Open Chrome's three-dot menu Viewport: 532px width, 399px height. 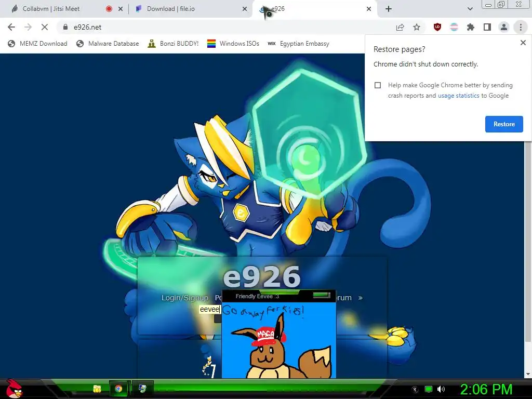click(521, 27)
